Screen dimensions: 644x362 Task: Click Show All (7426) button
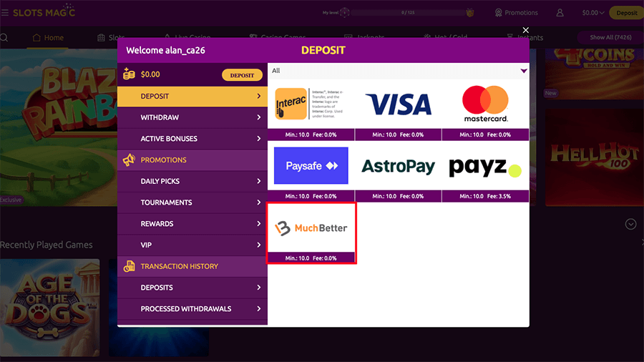click(x=610, y=37)
